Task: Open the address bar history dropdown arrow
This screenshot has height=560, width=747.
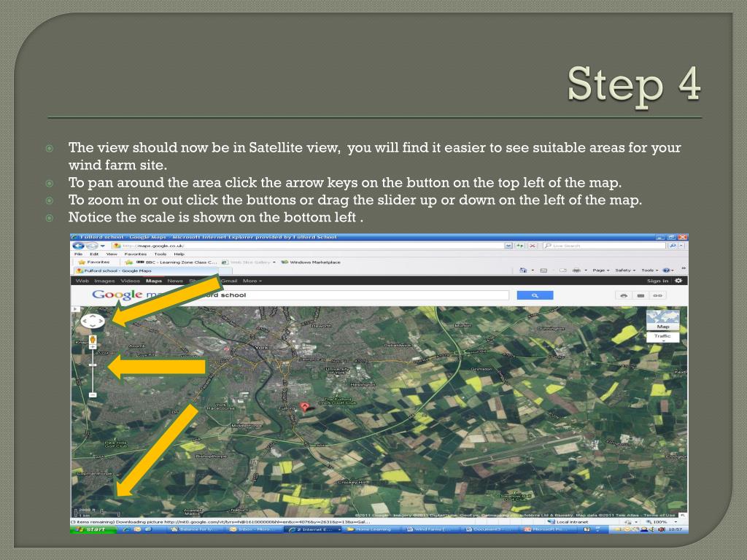Action: point(508,246)
